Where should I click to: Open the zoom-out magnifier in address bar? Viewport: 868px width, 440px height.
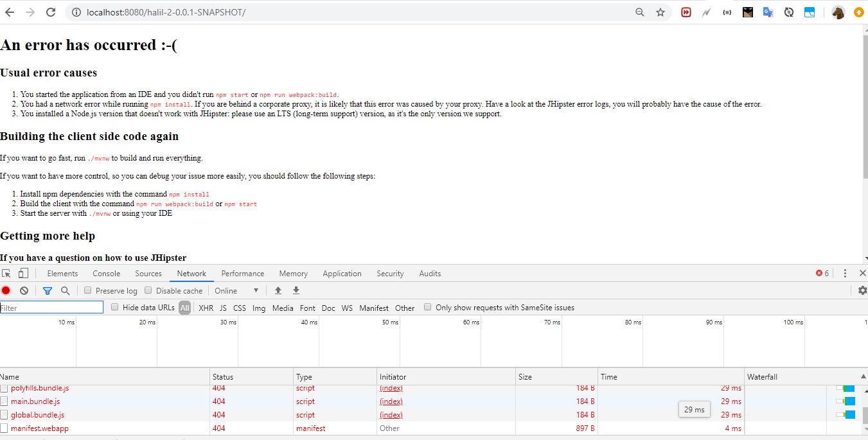coord(640,12)
